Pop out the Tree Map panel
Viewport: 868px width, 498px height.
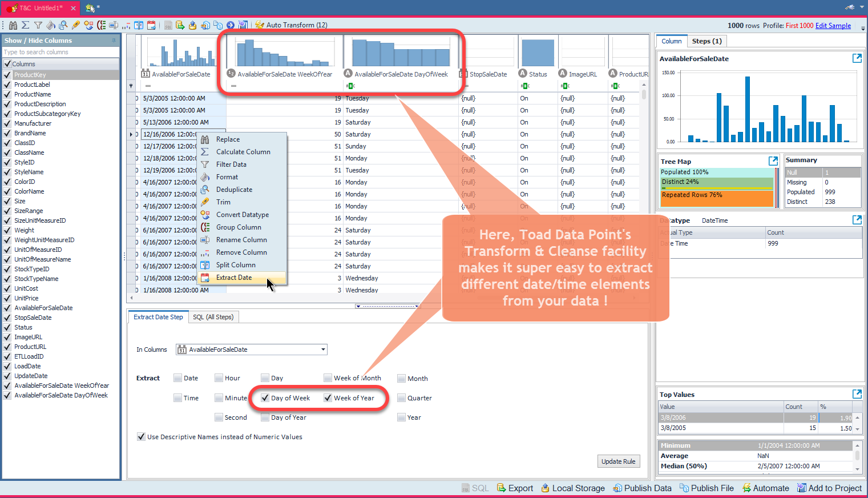(773, 161)
